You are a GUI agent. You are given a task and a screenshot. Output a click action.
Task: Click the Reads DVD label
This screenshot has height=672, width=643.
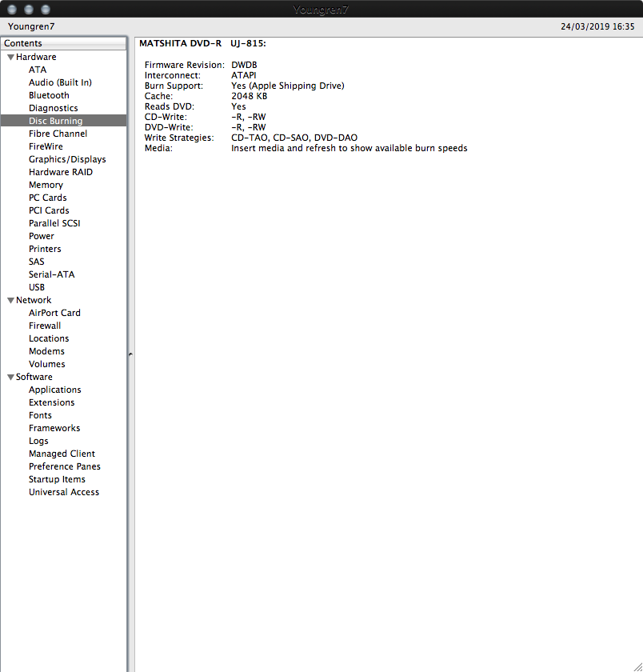[170, 106]
